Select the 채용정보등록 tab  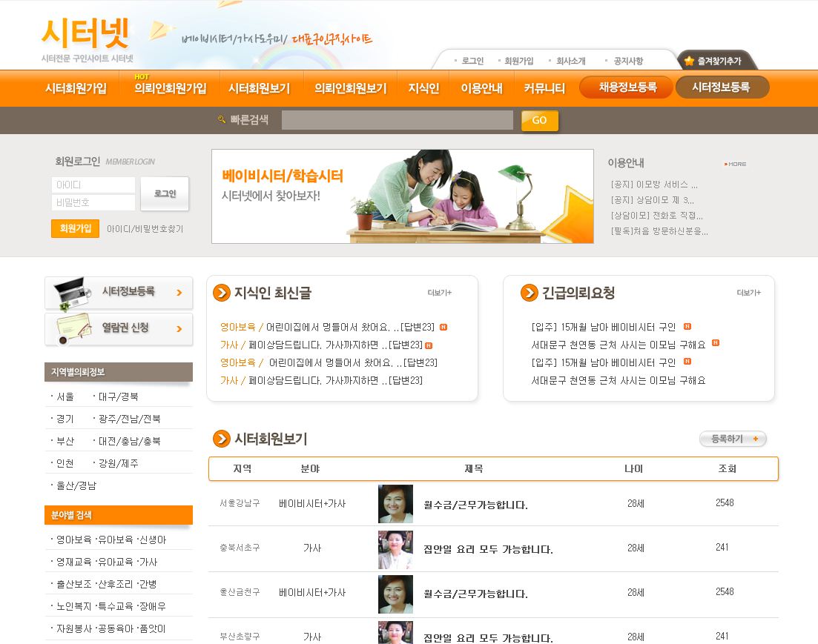pos(625,87)
